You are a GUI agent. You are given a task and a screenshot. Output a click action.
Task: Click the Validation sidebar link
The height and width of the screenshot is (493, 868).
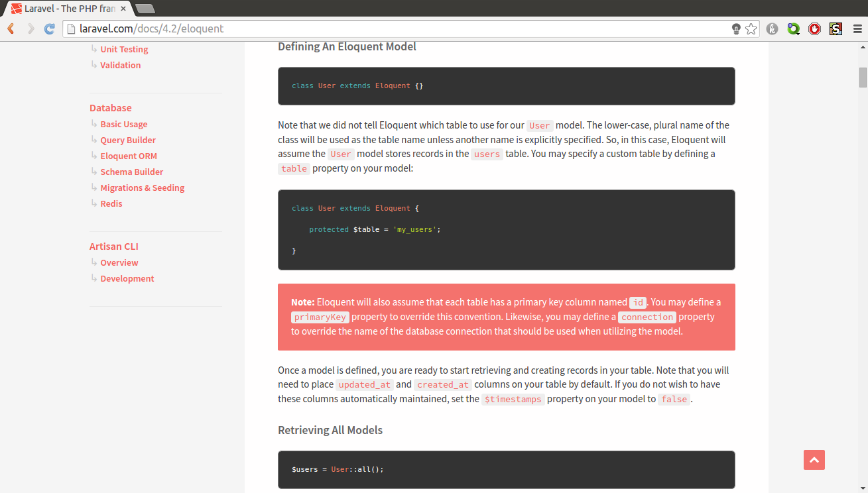(x=120, y=65)
